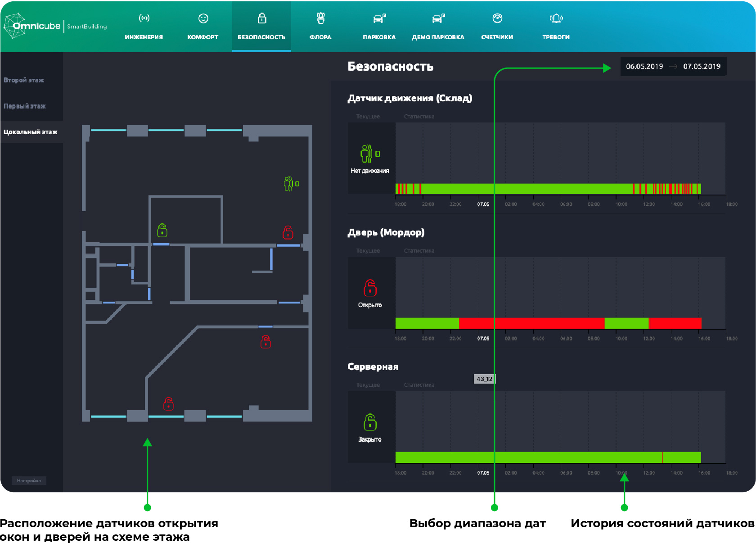
Task: Click the red open lock near bottom windows
Action: click(x=169, y=403)
